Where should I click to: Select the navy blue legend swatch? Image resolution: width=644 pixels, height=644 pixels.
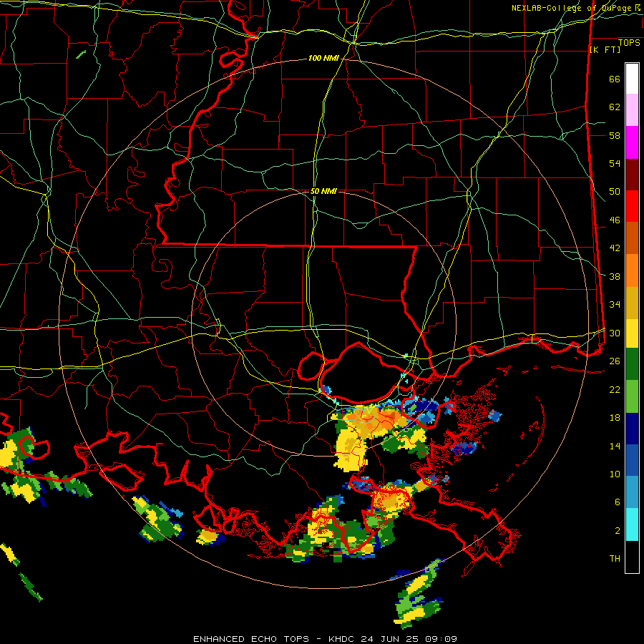point(632,429)
